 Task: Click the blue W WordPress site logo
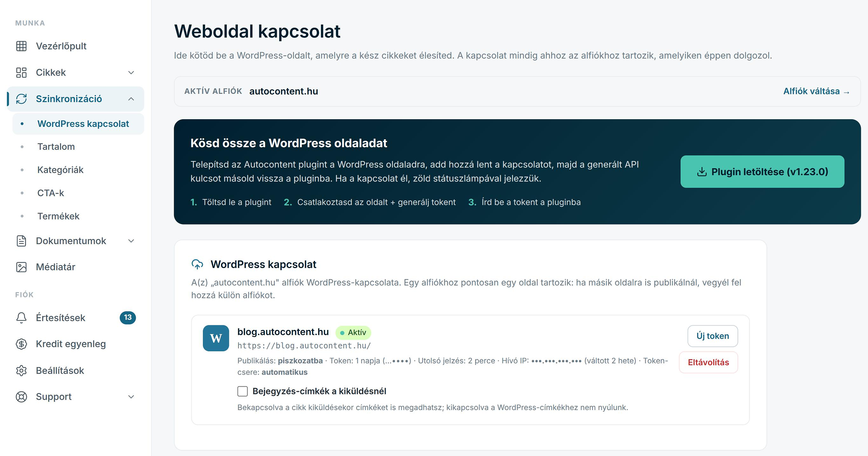pyautogui.click(x=216, y=338)
